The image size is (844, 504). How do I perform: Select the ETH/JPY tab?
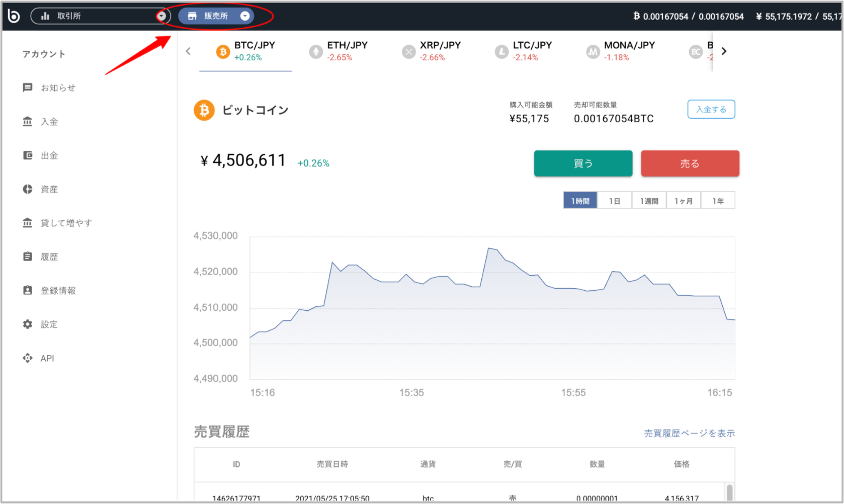pos(338,51)
